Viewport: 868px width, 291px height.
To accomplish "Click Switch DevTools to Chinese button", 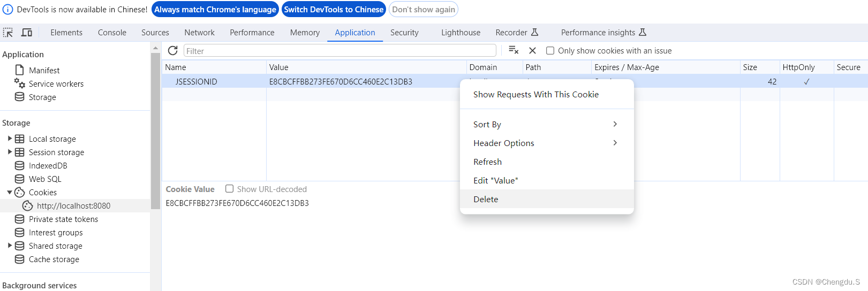I will coord(334,10).
